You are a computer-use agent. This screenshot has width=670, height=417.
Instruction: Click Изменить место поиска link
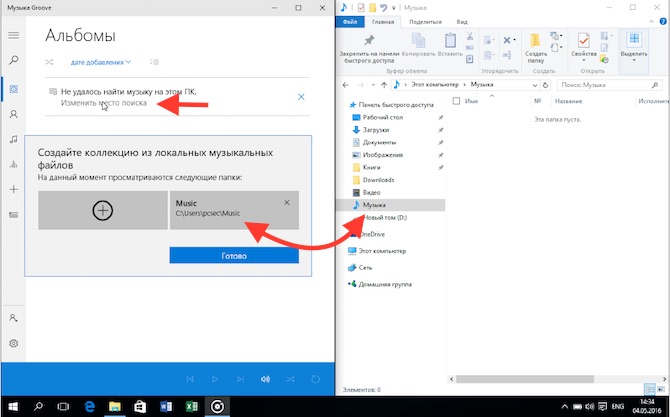[103, 103]
